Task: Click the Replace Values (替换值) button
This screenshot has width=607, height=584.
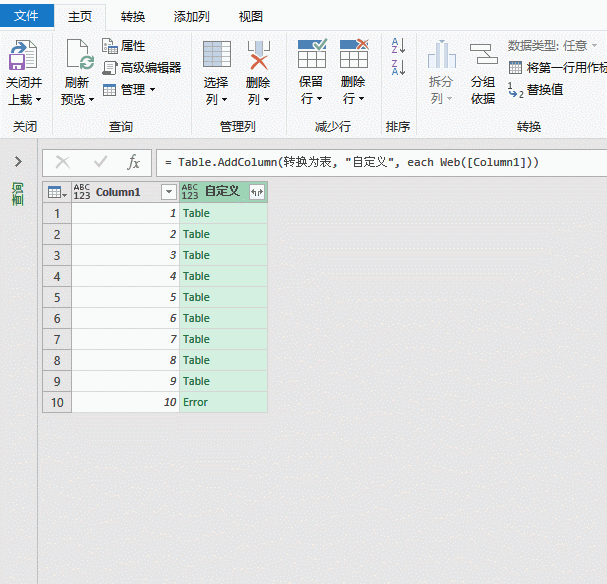Action: 535,90
